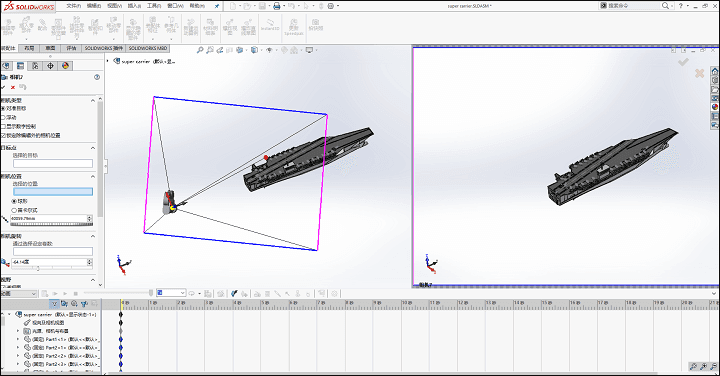Click the large OK checkmark in camera view

(683, 62)
